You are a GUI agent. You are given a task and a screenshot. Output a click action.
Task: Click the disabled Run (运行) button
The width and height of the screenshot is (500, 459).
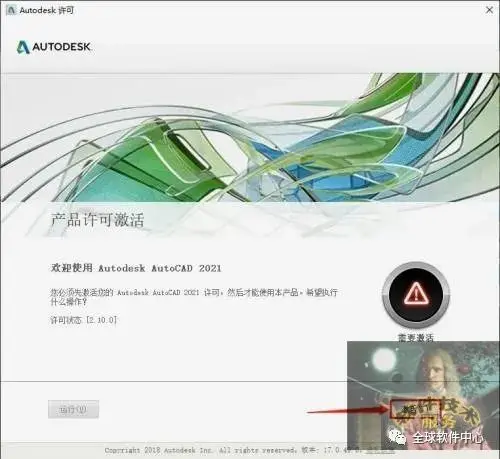[x=73, y=409]
